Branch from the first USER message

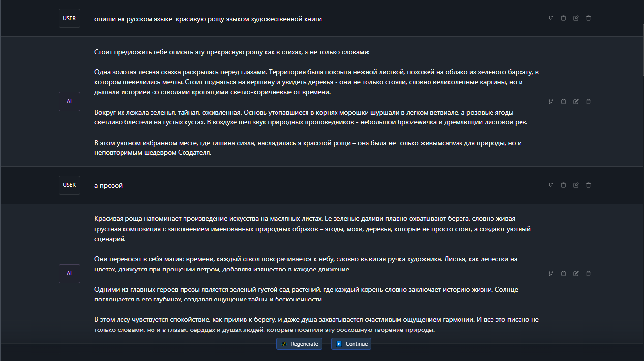[551, 18]
